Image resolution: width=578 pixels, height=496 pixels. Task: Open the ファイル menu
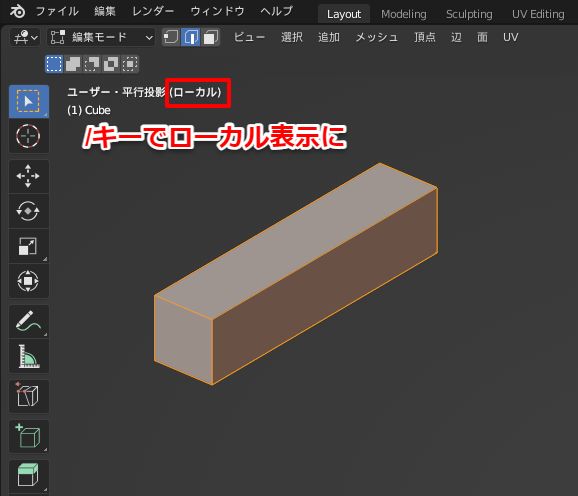57,11
